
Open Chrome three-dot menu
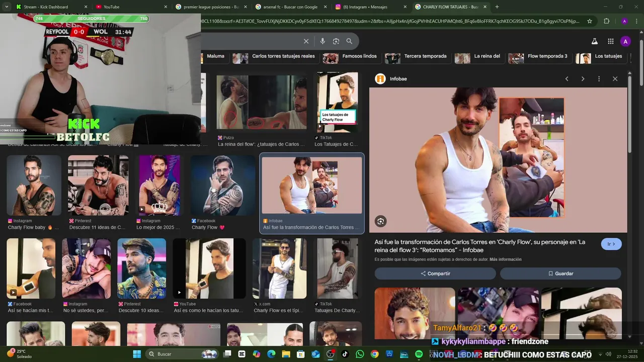click(636, 21)
